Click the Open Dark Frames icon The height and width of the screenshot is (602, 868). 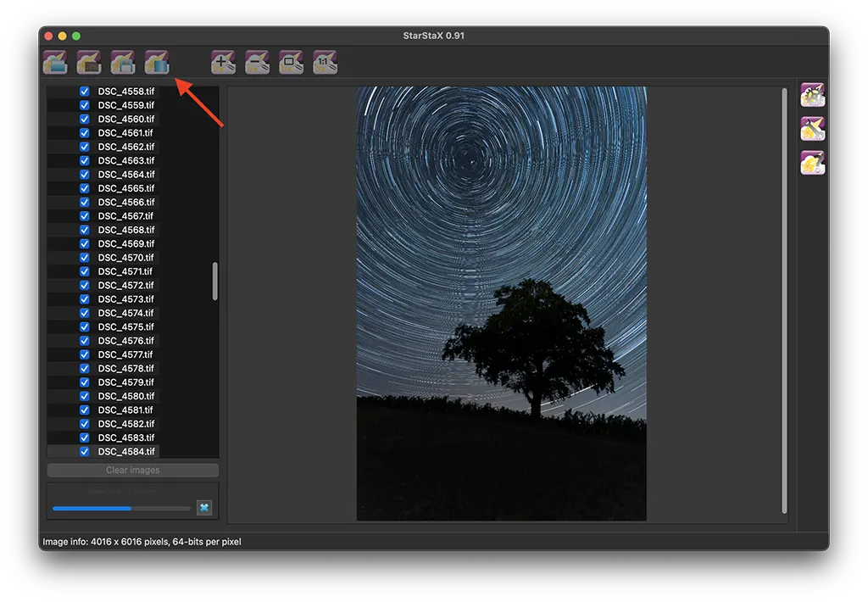[89, 62]
